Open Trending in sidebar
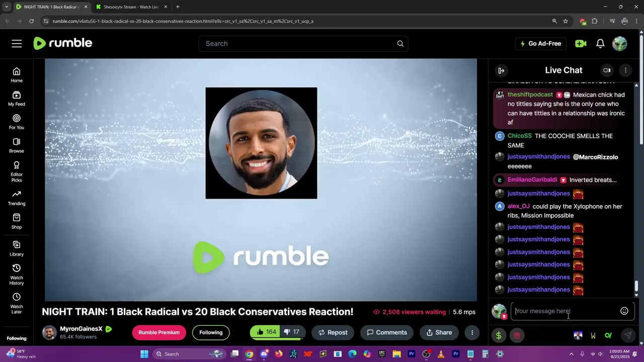 point(17,198)
